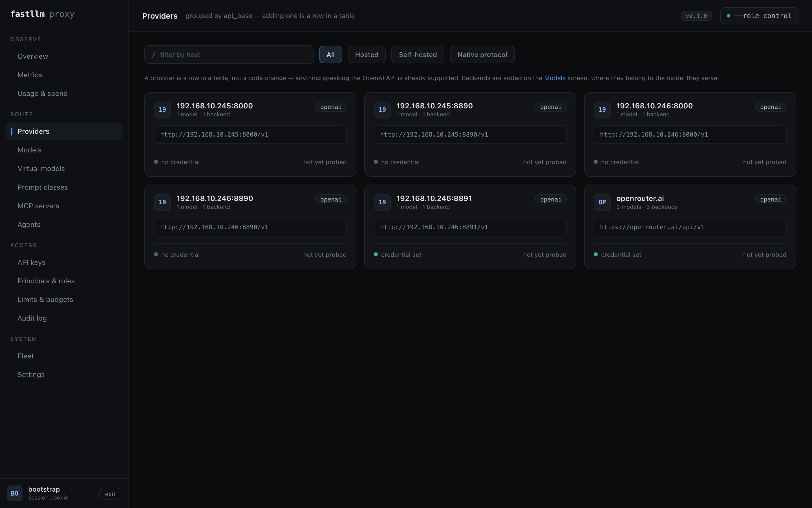812x508 pixels.
Task: Click the 19 icon of 192.168.10.246:8000
Action: click(x=602, y=110)
